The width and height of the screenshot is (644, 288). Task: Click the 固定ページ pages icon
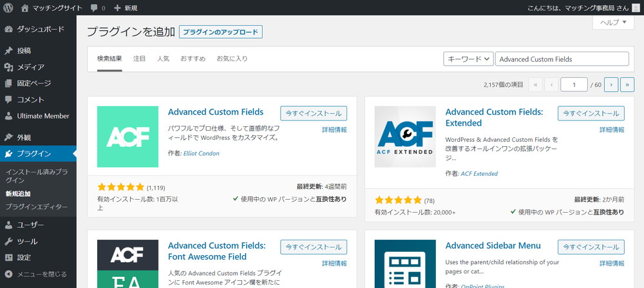pyautogui.click(x=8, y=83)
